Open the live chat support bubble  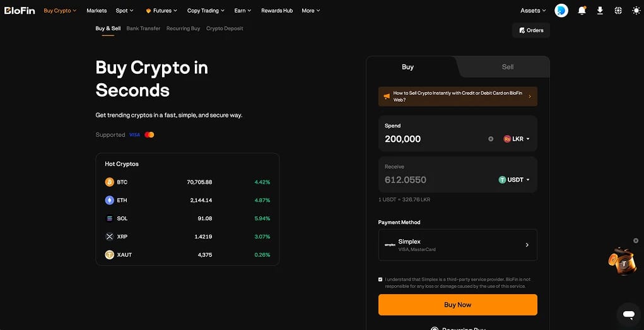pyautogui.click(x=629, y=315)
